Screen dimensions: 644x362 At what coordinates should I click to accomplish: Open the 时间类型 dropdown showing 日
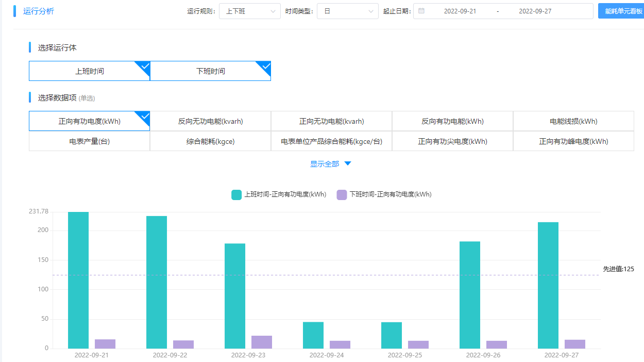tap(348, 11)
